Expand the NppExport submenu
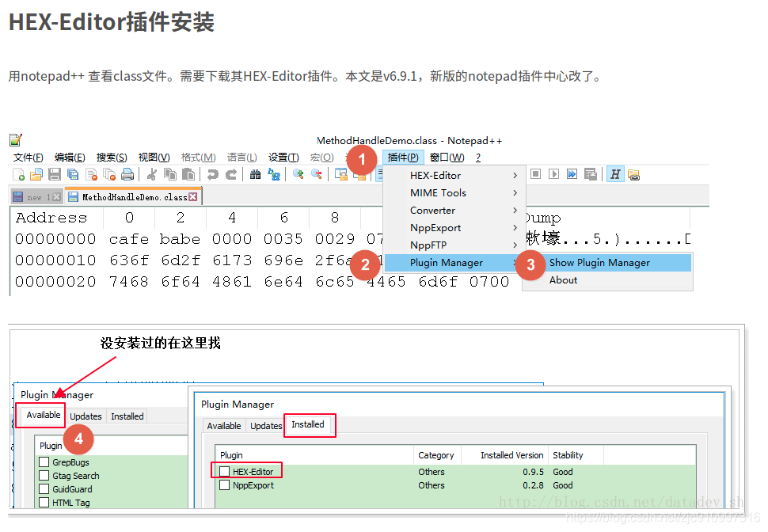 point(454,228)
